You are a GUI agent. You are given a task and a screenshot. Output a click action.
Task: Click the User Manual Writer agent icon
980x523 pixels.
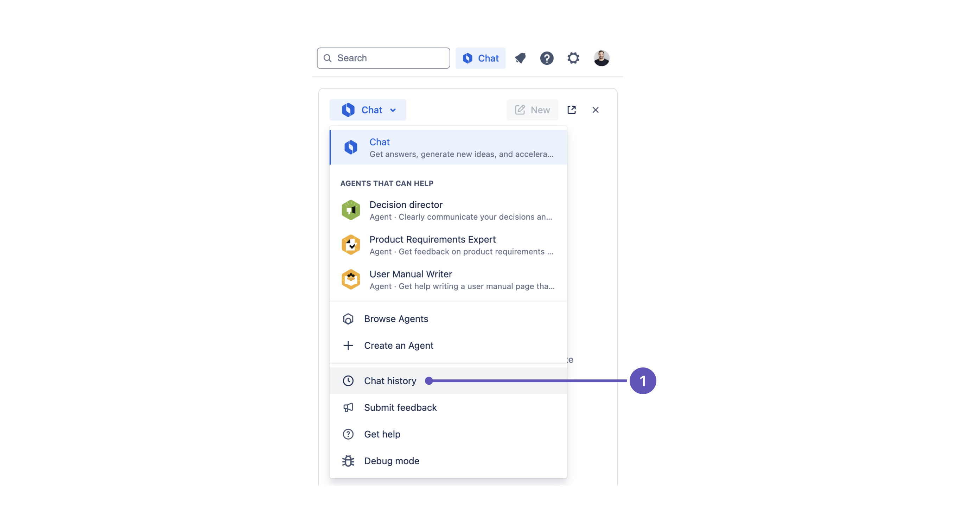(x=351, y=280)
